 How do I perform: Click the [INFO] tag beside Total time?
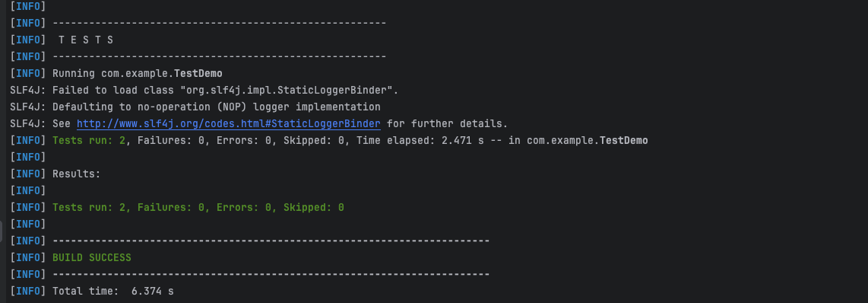coord(28,291)
